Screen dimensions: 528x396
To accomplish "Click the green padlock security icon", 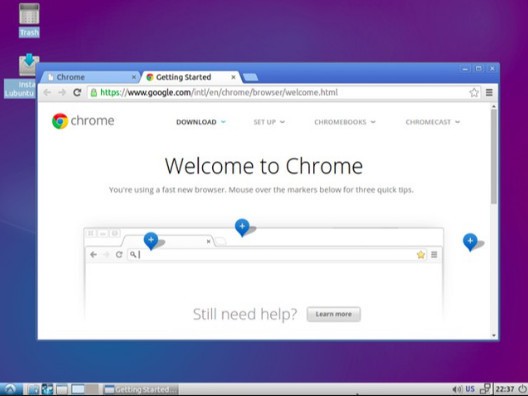I will pyautogui.click(x=94, y=93).
